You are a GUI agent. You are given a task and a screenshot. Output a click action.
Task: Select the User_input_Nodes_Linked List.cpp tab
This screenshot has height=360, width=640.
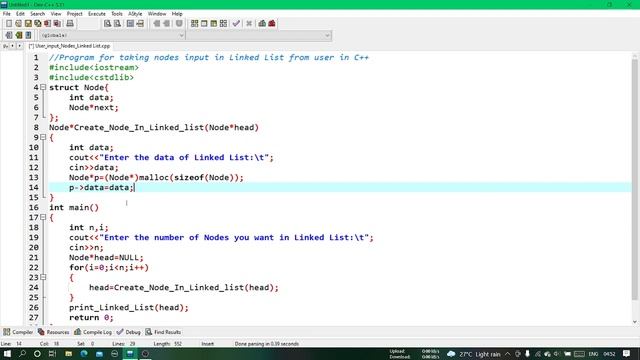coord(69,46)
